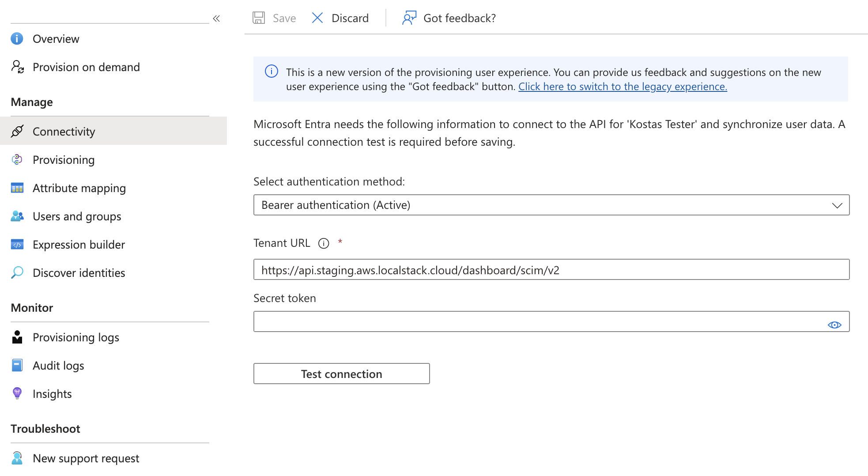Click the Audit logs book icon
The image size is (868, 476).
pyautogui.click(x=17, y=365)
